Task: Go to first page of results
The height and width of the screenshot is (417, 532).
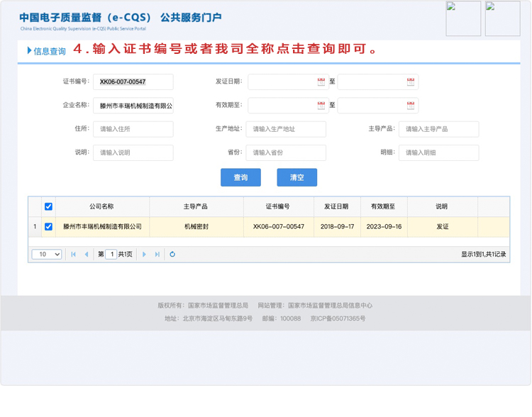Action: tap(73, 255)
